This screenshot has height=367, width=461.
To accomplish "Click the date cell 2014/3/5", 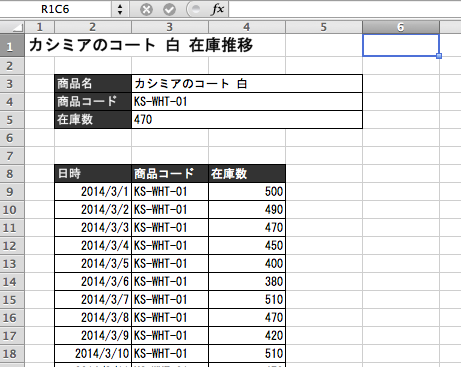I will [x=93, y=264].
